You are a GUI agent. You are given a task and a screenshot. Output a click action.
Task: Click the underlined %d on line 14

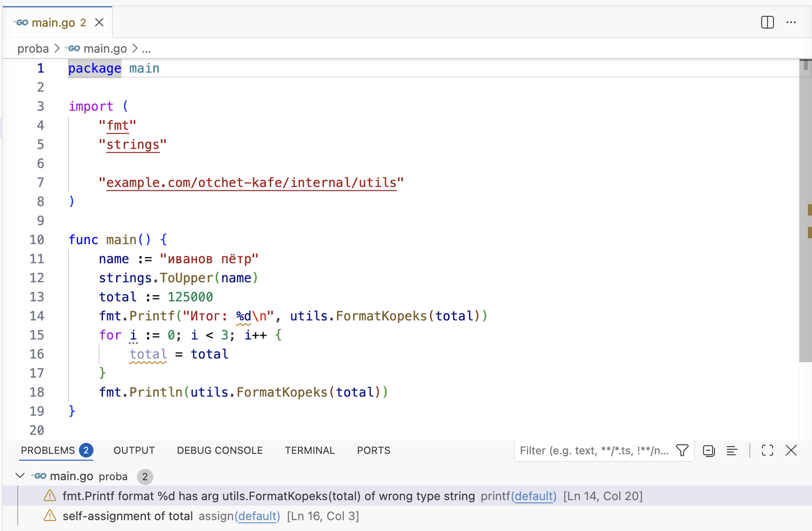pyautogui.click(x=244, y=316)
